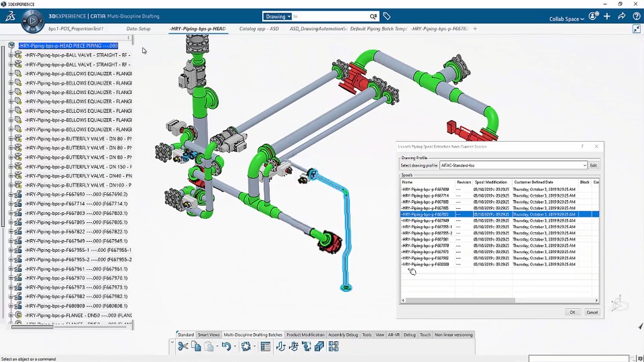Select the F667714 spool row in the dialog

coord(499,195)
